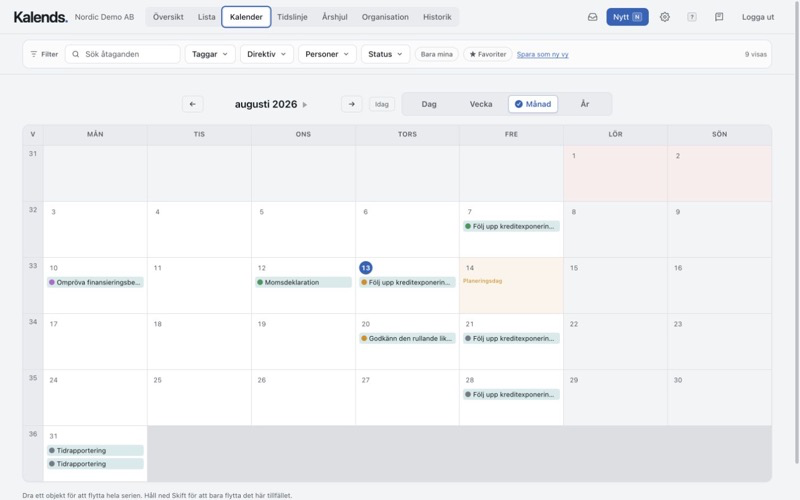This screenshot has width=800, height=500.
Task: Click day number 1 on Saturday
Action: pyautogui.click(x=573, y=156)
